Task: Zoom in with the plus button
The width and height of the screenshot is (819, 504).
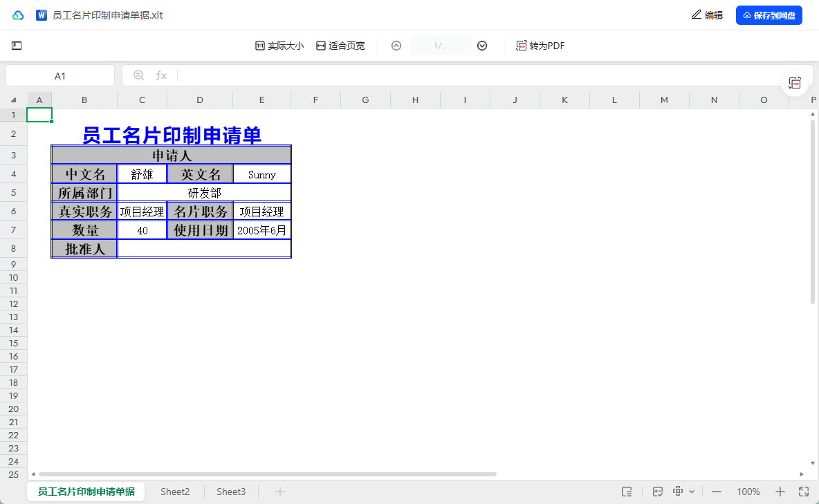Action: click(780, 492)
